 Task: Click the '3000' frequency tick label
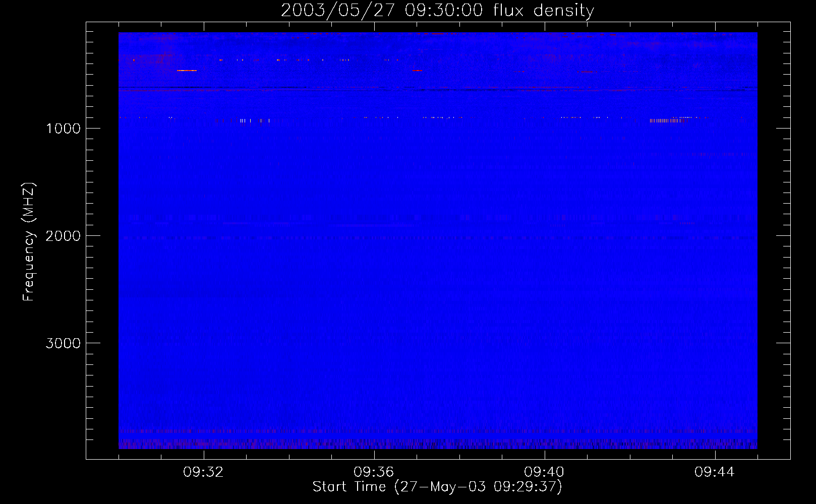[63, 343]
